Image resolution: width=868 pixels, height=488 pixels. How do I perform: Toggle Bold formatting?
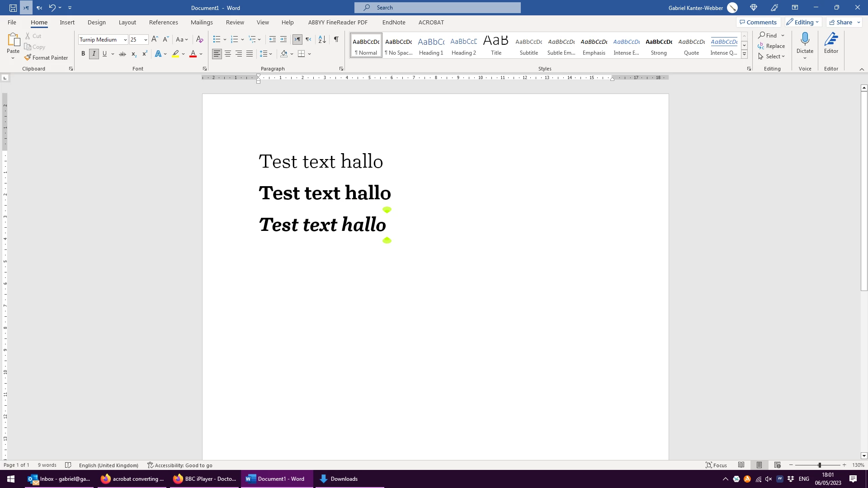coord(83,54)
